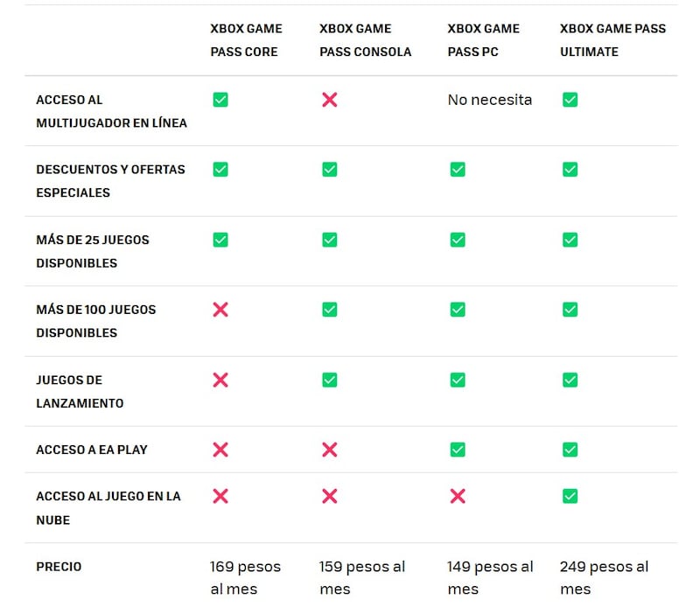Click the Consola launch games green checkmark
700x607 pixels.
(329, 380)
